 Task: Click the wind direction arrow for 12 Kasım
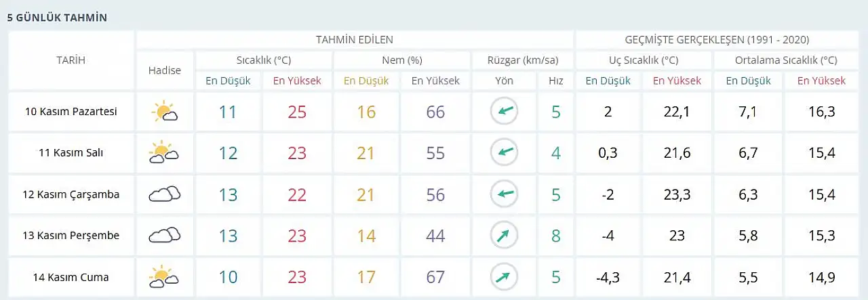click(x=504, y=194)
